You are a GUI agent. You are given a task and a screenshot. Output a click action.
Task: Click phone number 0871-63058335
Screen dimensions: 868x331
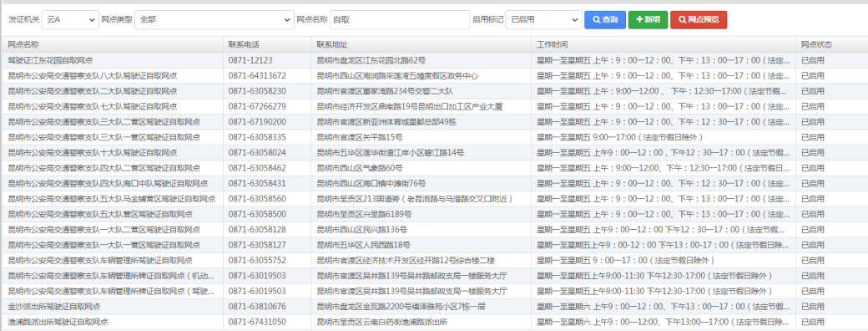click(257, 137)
